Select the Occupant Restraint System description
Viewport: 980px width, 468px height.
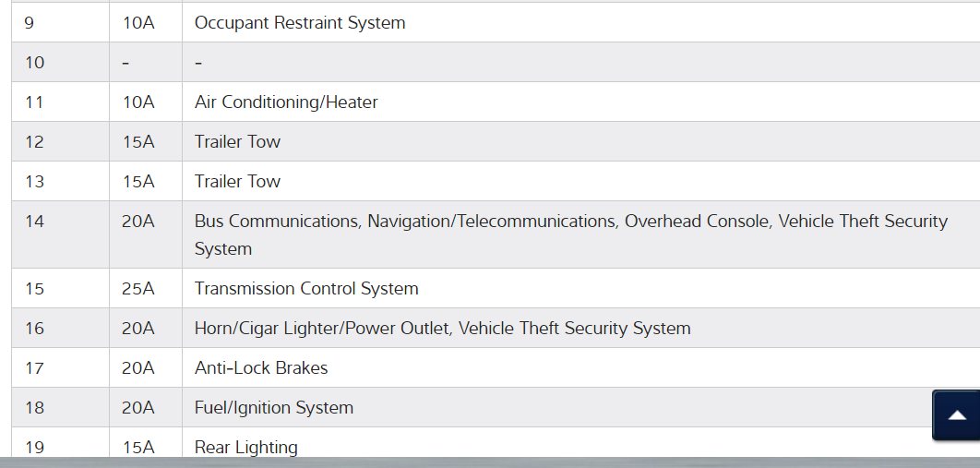pos(300,23)
